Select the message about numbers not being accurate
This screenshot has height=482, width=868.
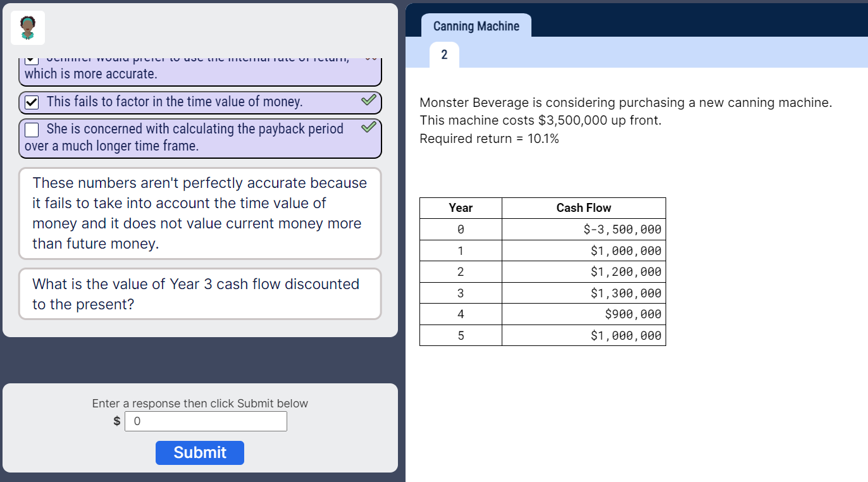pos(199,213)
